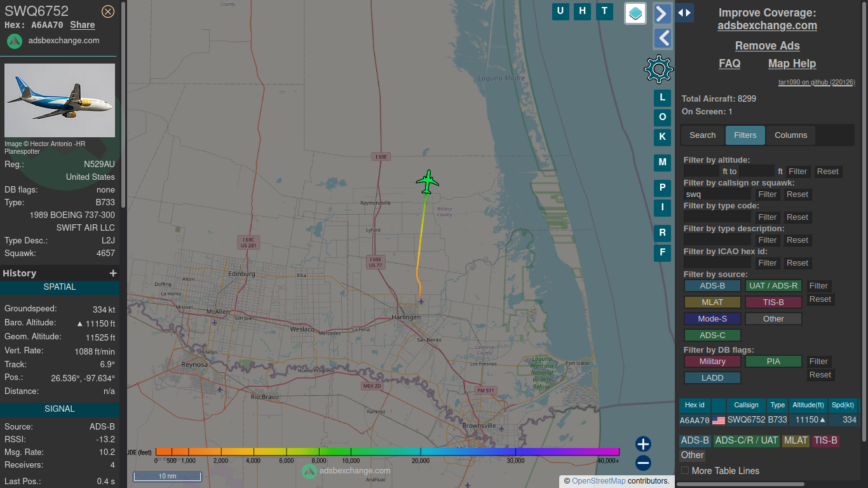Image resolution: width=868 pixels, height=488 pixels.
Task: Toggle Other source filter
Action: 773,319
